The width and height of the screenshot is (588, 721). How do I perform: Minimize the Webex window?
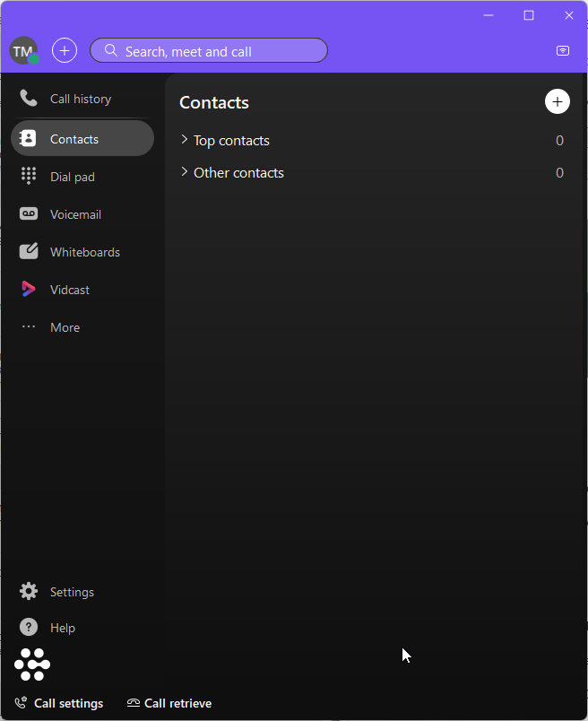489,15
